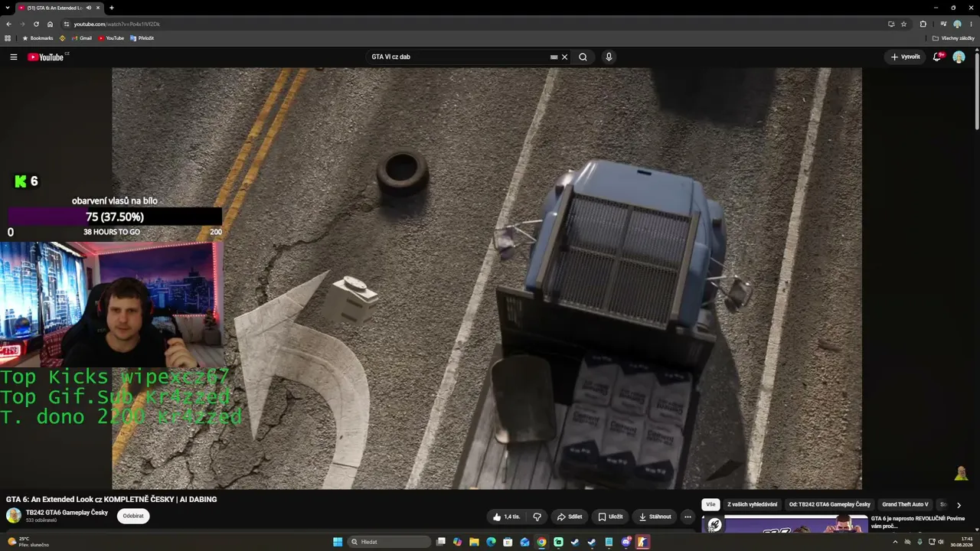Open File Explorer from the taskbar
The width and height of the screenshot is (980, 551).
[474, 542]
